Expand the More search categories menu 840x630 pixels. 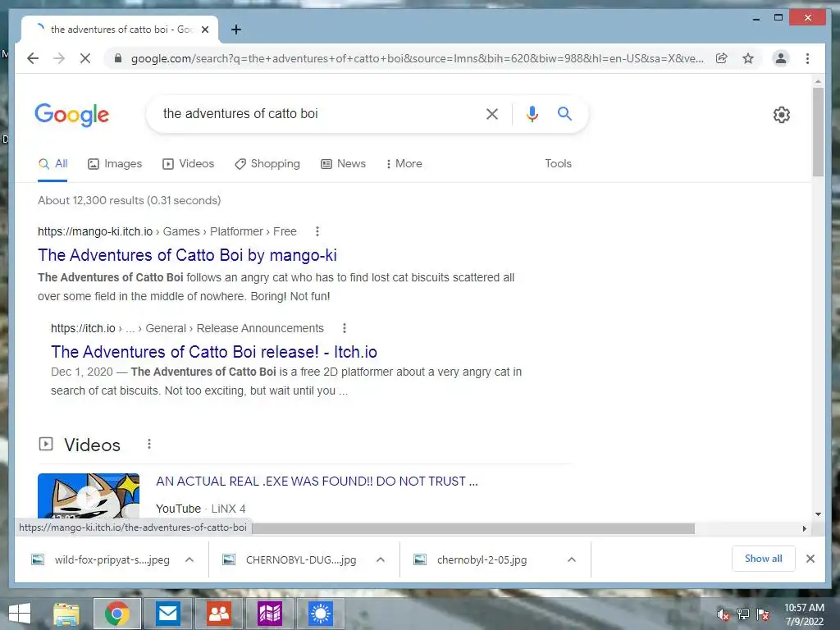(404, 164)
